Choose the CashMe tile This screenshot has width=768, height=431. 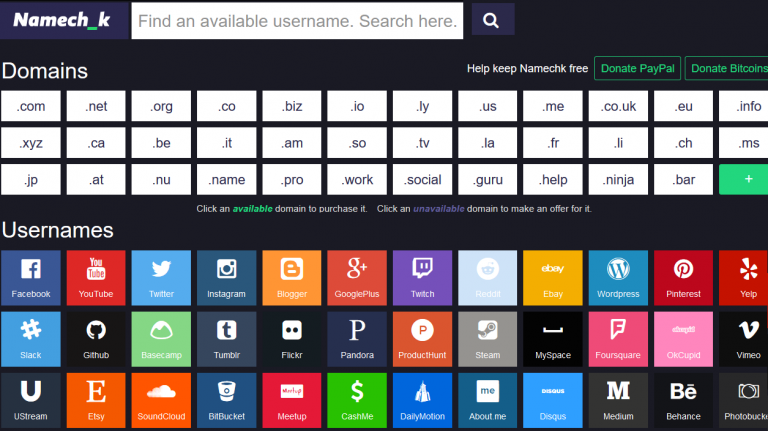[x=357, y=399]
